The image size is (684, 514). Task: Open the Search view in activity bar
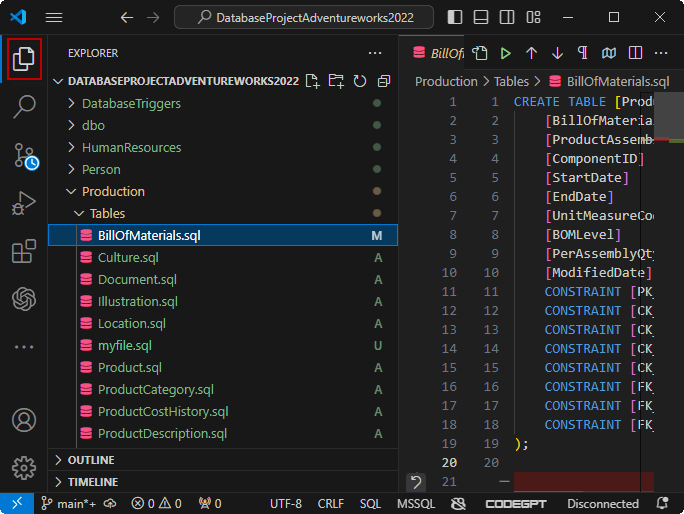[x=24, y=107]
